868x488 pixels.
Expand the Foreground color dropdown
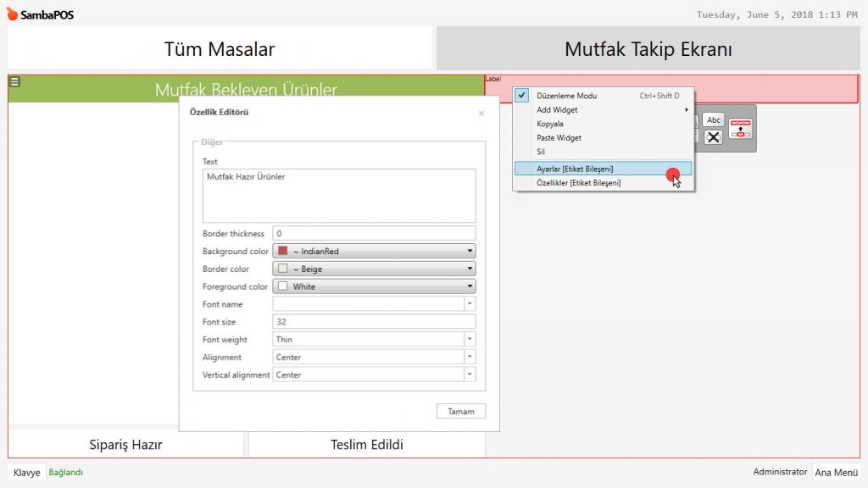[x=470, y=287]
